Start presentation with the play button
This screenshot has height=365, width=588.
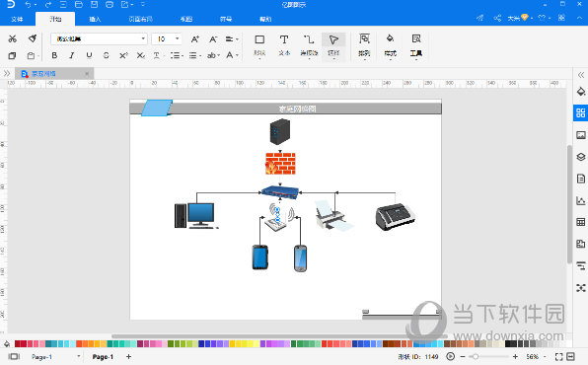[x=451, y=356]
